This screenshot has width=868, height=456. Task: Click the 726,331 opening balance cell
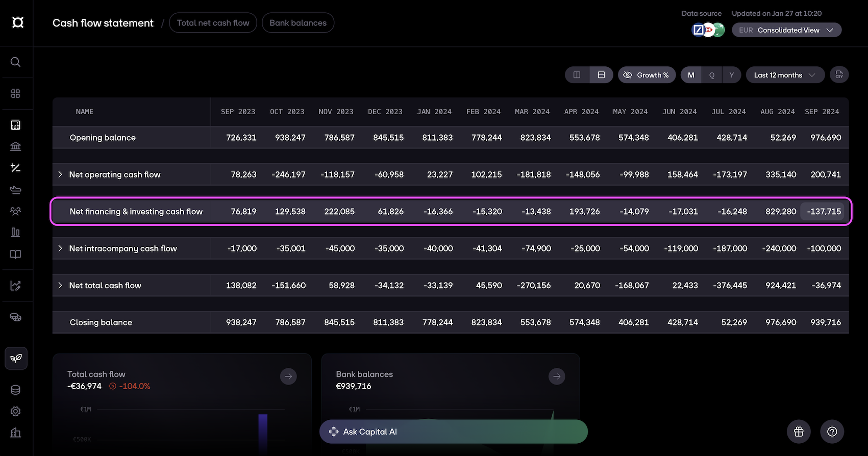(241, 138)
